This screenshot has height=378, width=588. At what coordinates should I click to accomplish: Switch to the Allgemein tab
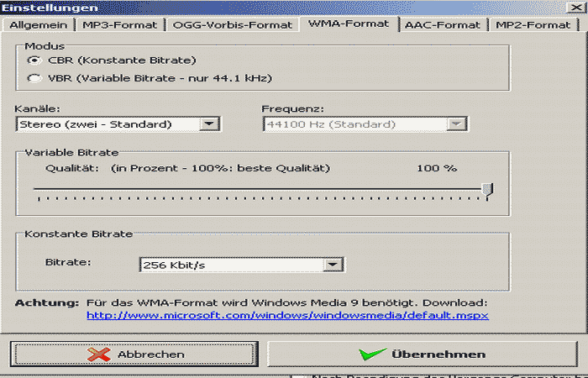[x=39, y=24]
